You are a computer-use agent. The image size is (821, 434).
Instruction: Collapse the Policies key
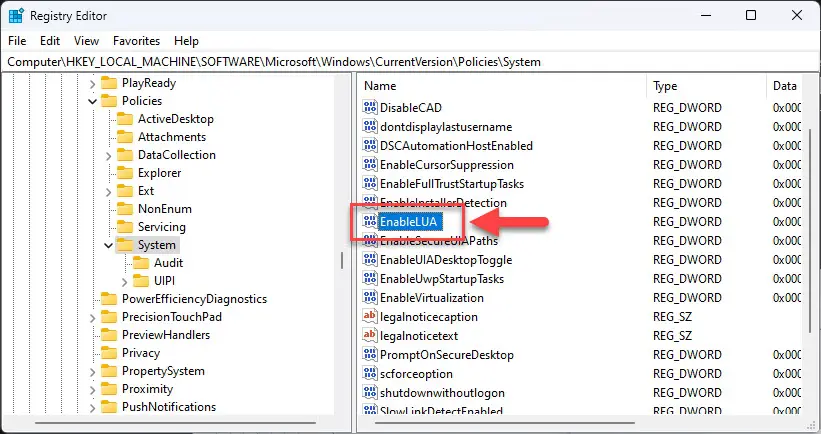93,101
